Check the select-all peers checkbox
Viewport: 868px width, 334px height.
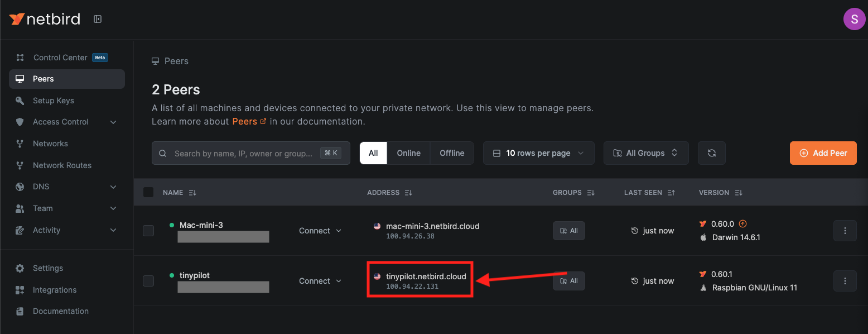point(148,192)
